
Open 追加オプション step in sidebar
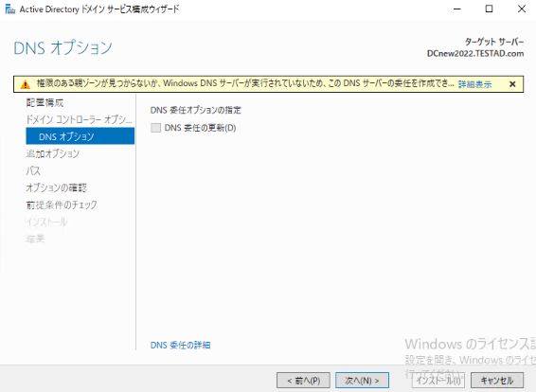[53, 153]
